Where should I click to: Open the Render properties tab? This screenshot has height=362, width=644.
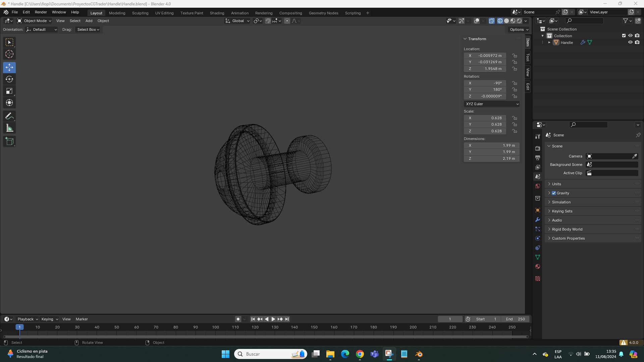click(538, 148)
